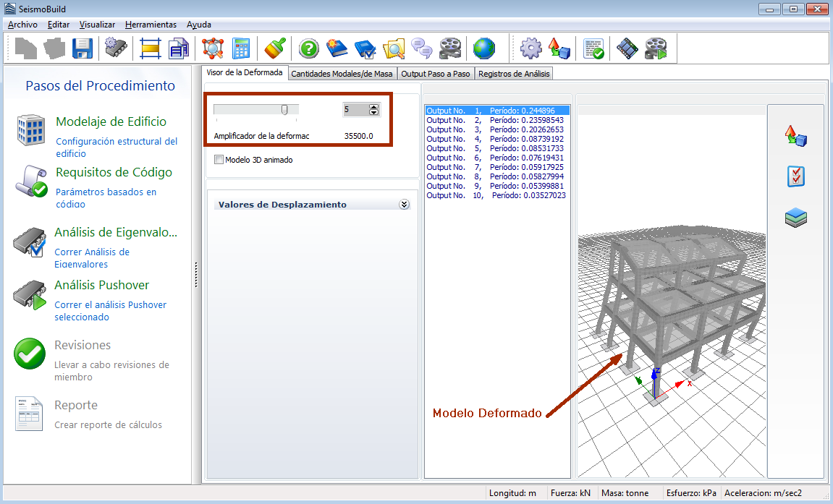Viewport: 833px width, 504px height.
Task: Enable the Modelo 3D animado checkbox
Action: (x=219, y=160)
